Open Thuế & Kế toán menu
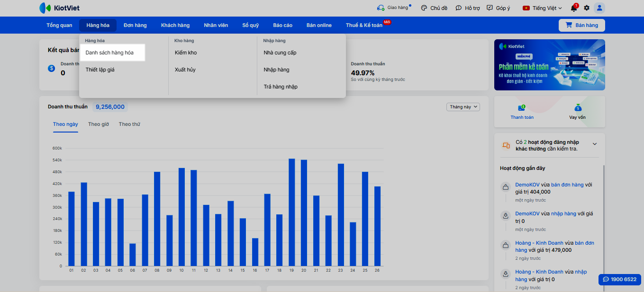 [364, 25]
